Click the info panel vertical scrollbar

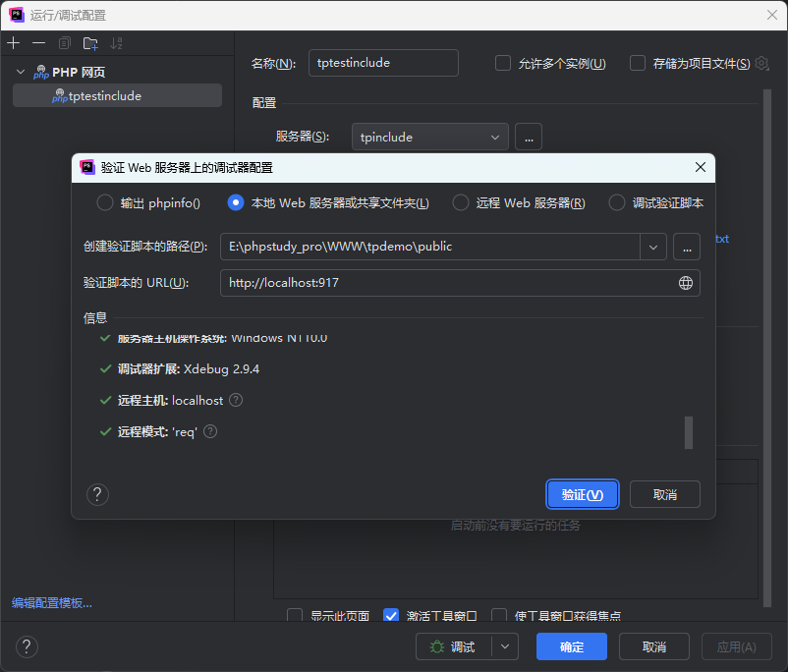pyautogui.click(x=688, y=432)
